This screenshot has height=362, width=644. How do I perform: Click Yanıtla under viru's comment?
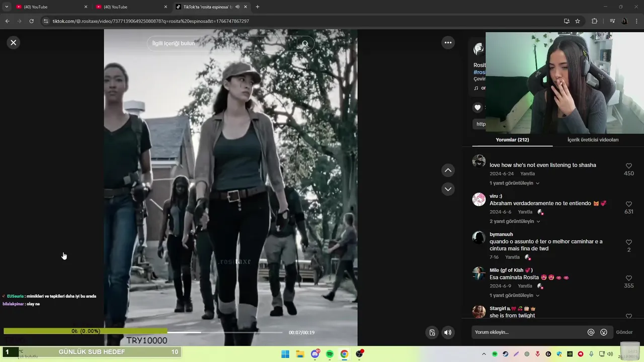(525, 212)
